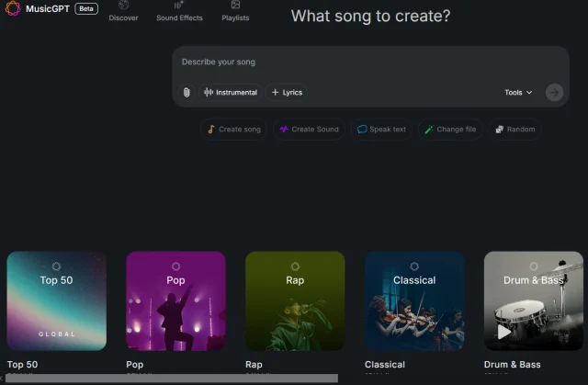Click the Random dice button
The height and width of the screenshot is (385, 588).
(x=514, y=130)
